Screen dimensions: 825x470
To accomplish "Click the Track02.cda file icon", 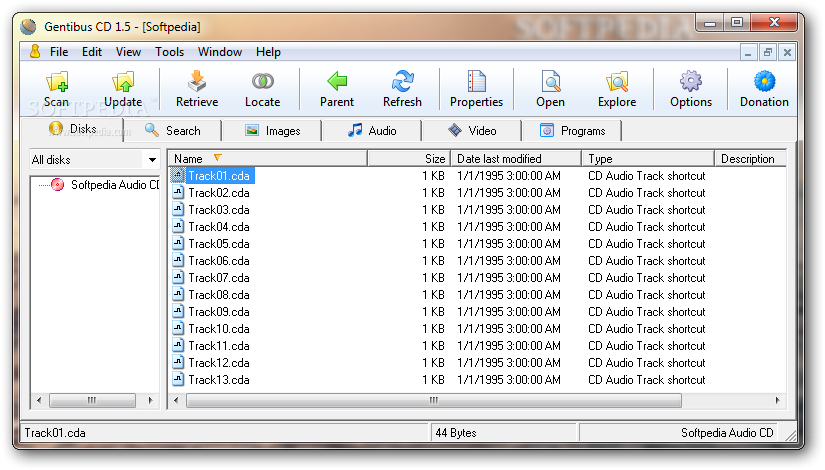I will coord(178,193).
